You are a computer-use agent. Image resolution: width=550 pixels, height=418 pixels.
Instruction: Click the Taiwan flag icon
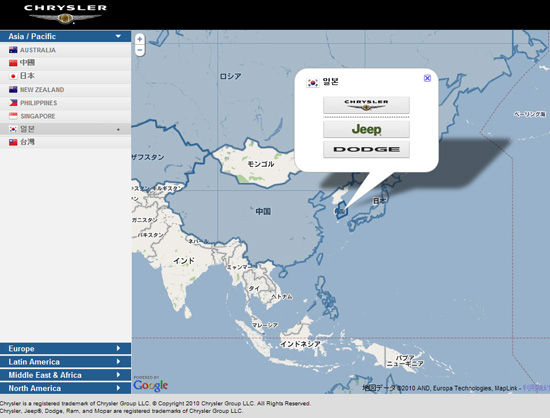(13, 142)
